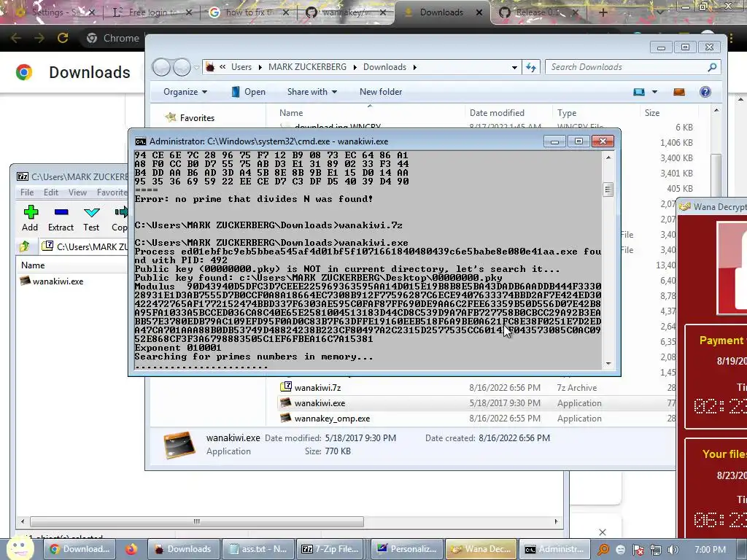This screenshot has height=560, width=747.
Task: Click the cmd window scrollbar thumb
Action: (x=608, y=190)
